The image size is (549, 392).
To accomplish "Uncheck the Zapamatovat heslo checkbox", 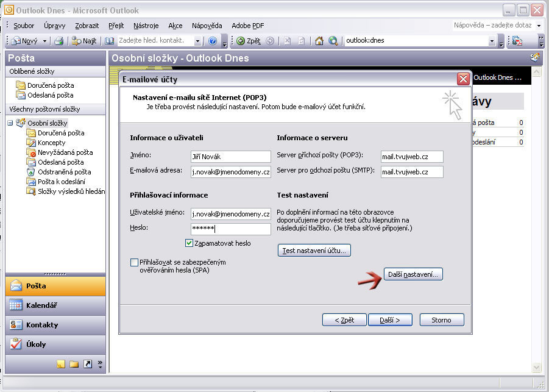I will (189, 243).
